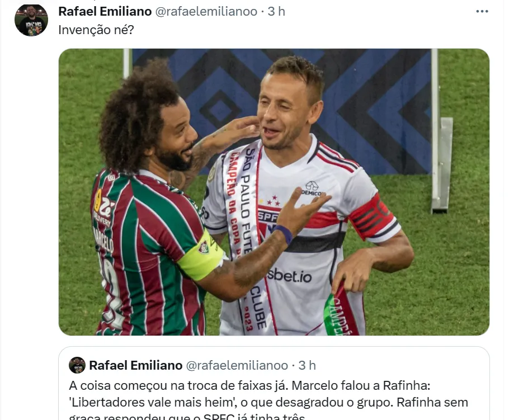This screenshot has width=528, height=420.
Task: Click the @rafaelemilianoo handle in quoted tweet
Action: coord(237,365)
